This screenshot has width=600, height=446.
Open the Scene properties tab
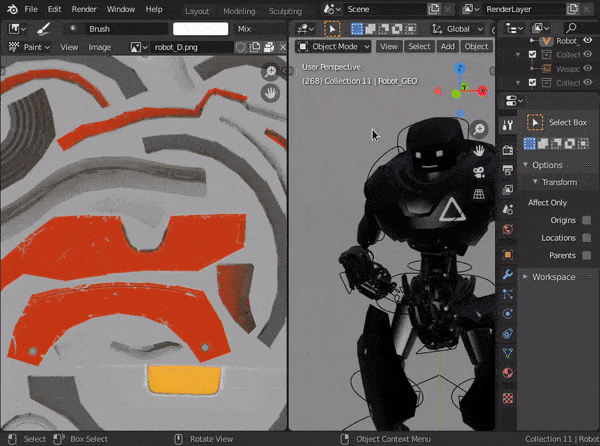(x=508, y=210)
